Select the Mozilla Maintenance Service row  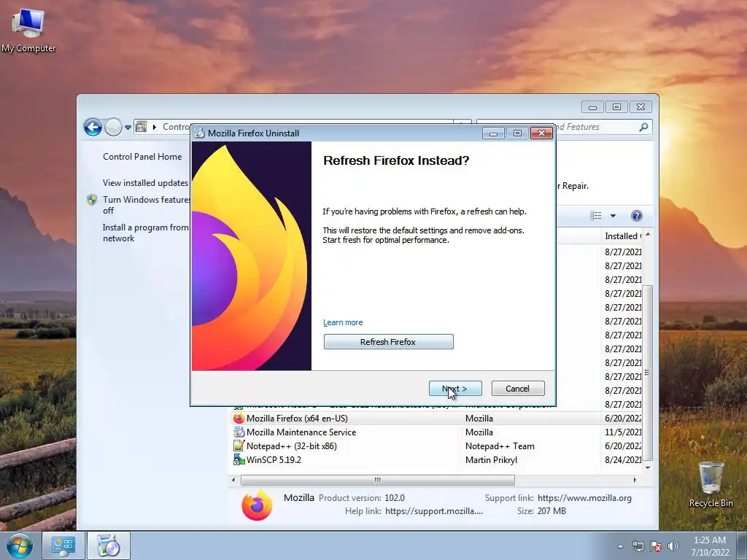[436, 432]
